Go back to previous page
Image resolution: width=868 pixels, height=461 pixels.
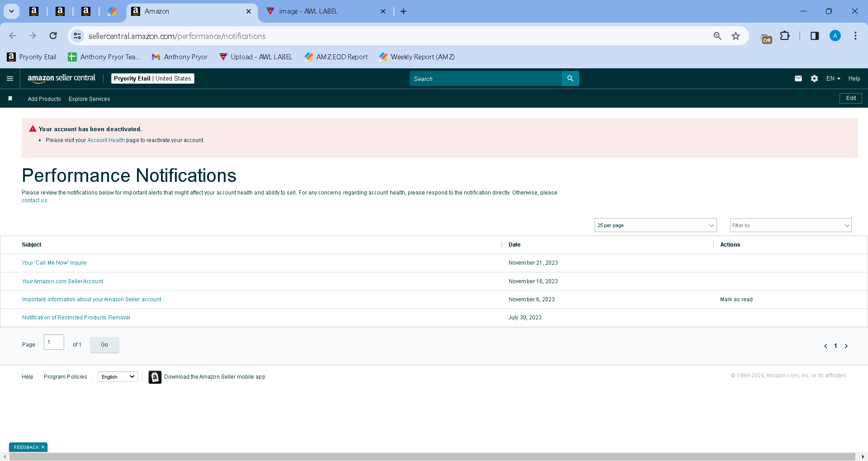pos(13,36)
